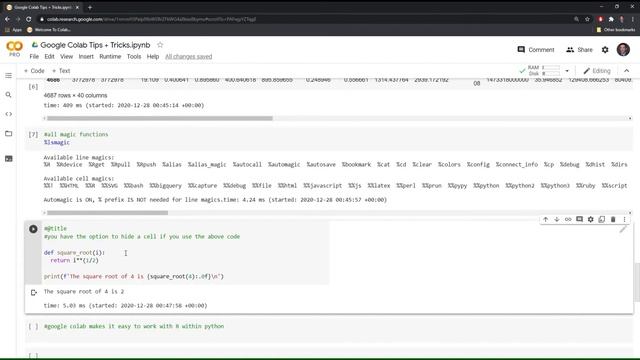Click the Comment button
The width and height of the screenshot is (640, 360).
(536, 50)
